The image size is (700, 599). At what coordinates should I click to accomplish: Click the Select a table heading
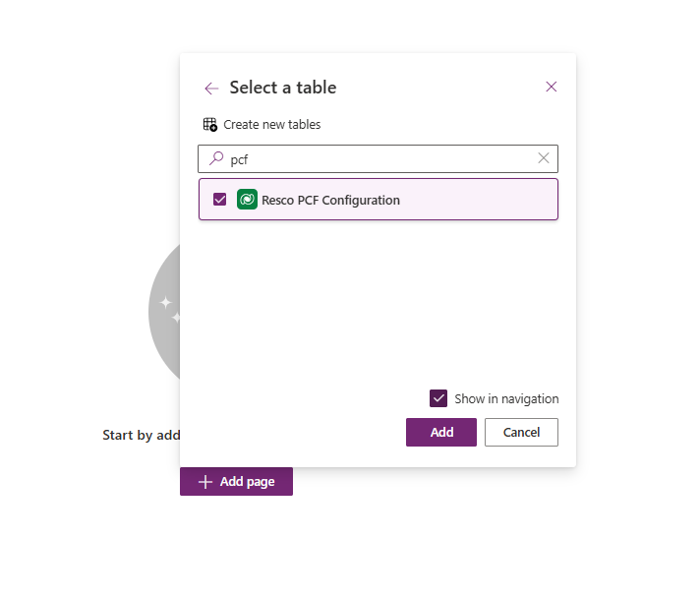283,88
